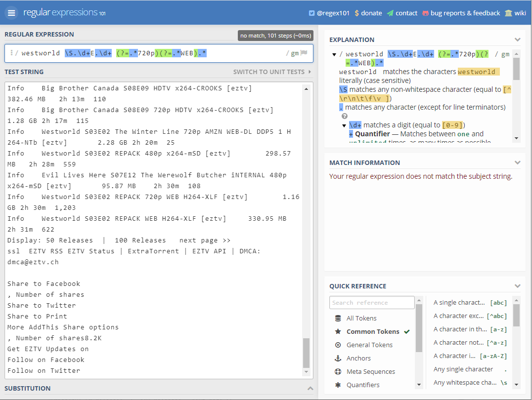
Task: Expand the Substitution panel
Action: point(310,389)
